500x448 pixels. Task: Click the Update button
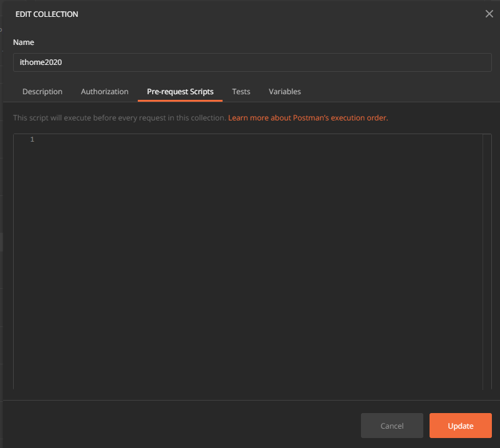[x=461, y=426]
